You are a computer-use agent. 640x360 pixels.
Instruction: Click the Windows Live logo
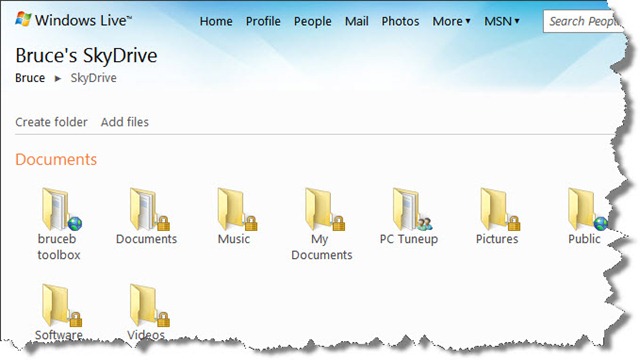pyautogui.click(x=73, y=20)
